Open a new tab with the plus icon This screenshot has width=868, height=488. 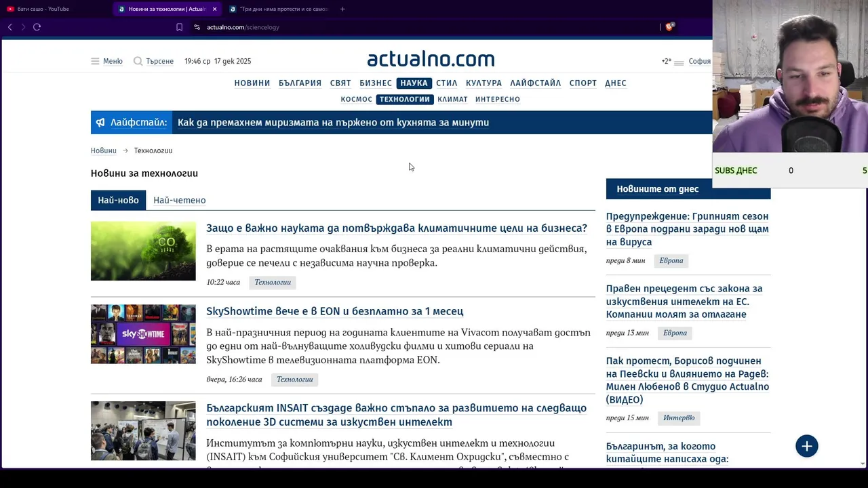click(x=342, y=9)
